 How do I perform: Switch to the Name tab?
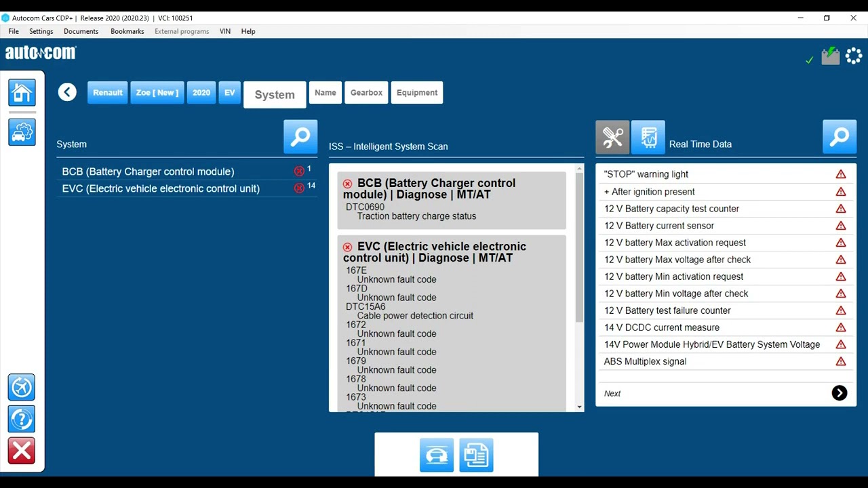pyautogui.click(x=325, y=92)
